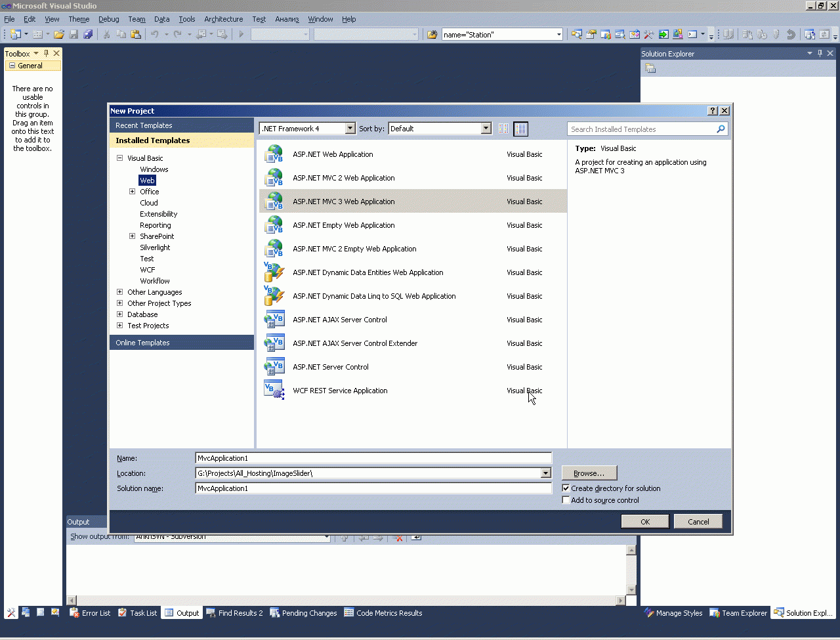Click the OK button
The image size is (840, 640).
645,522
